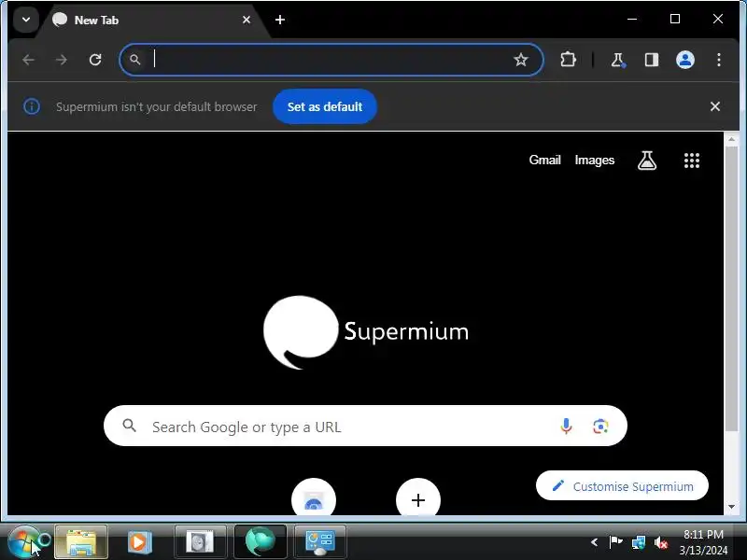Screen dimensions: 747x560
Task: Go back with the back arrow
Action: [29, 60]
